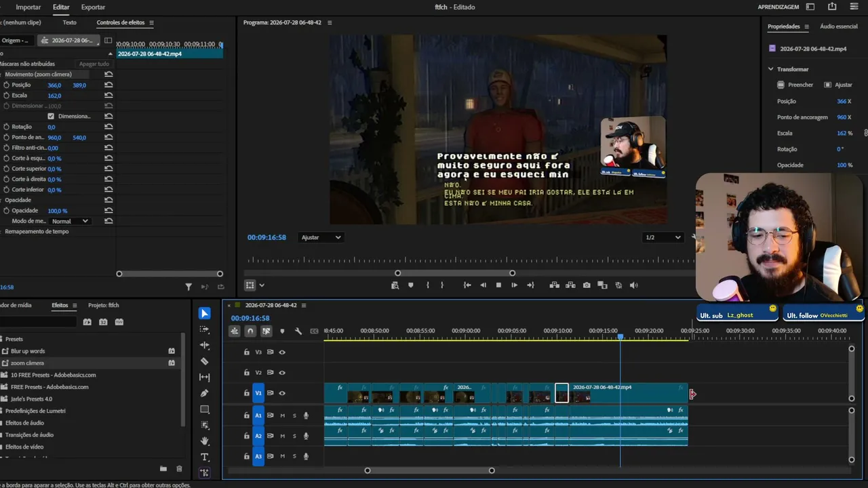Select the Pen tool
This screenshot has width=868, height=488.
[204, 393]
